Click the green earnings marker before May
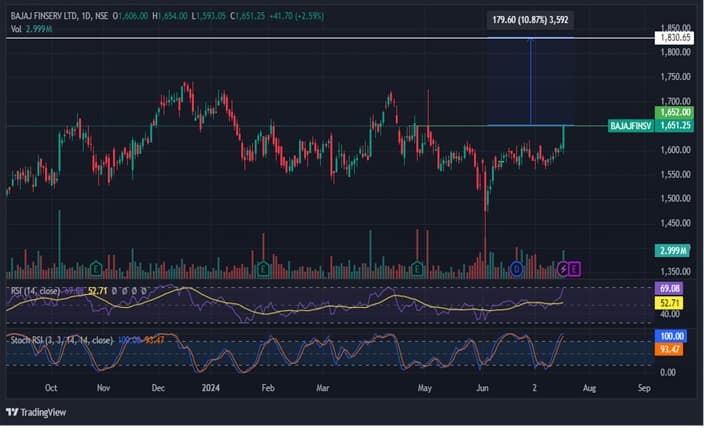Image resolution: width=704 pixels, height=442 pixels. tap(418, 269)
